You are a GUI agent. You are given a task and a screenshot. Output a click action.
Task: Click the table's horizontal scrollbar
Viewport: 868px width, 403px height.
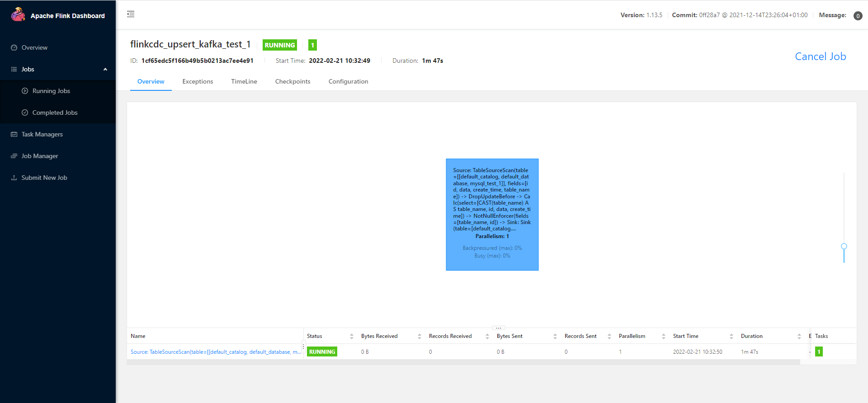[463, 362]
